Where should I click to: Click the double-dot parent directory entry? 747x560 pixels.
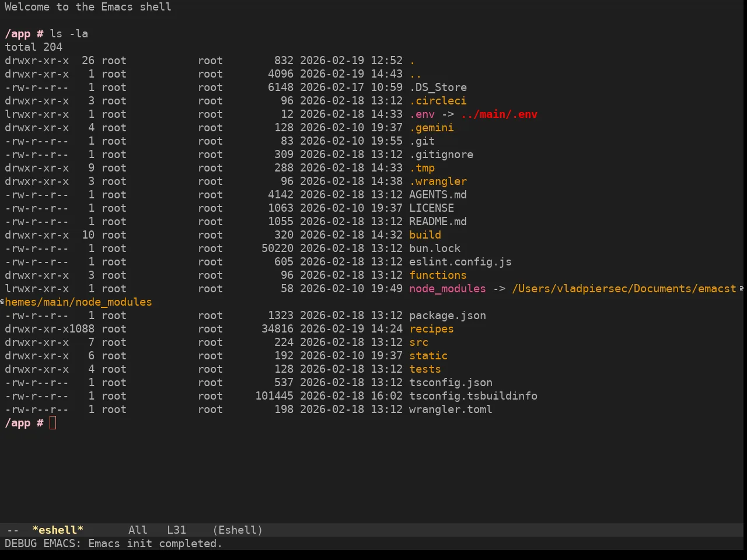click(x=416, y=74)
